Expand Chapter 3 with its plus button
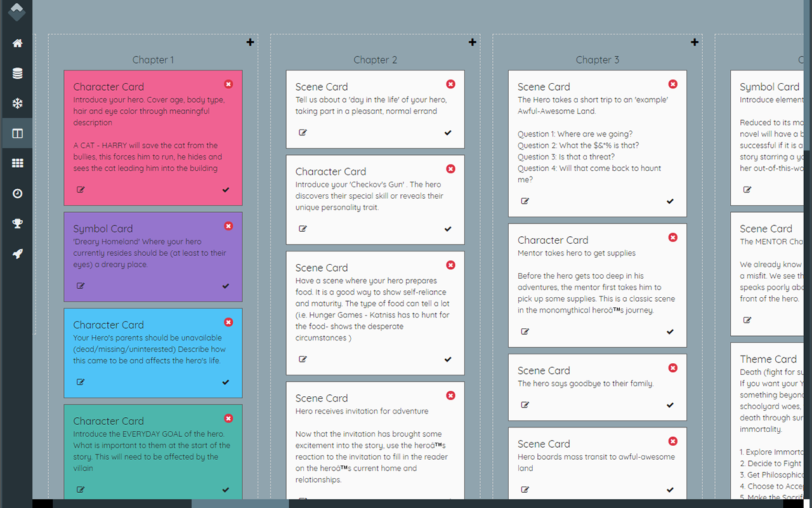The image size is (812, 508). pos(695,42)
